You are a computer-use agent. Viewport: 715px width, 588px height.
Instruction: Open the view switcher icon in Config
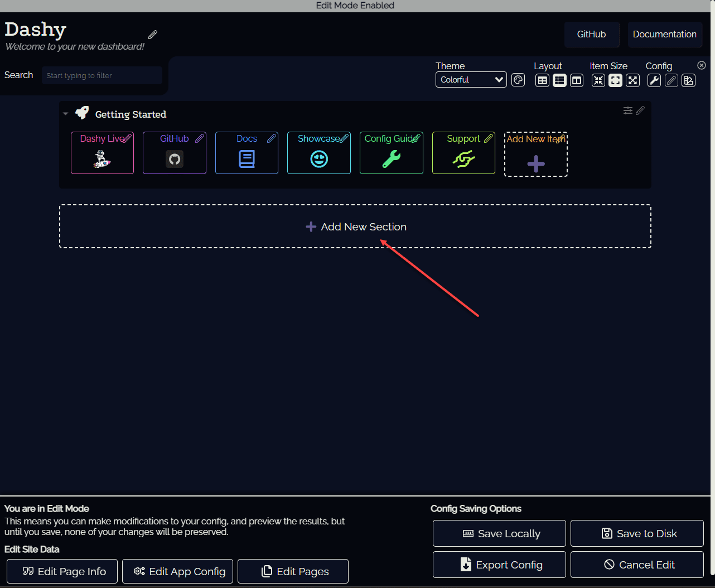689,80
